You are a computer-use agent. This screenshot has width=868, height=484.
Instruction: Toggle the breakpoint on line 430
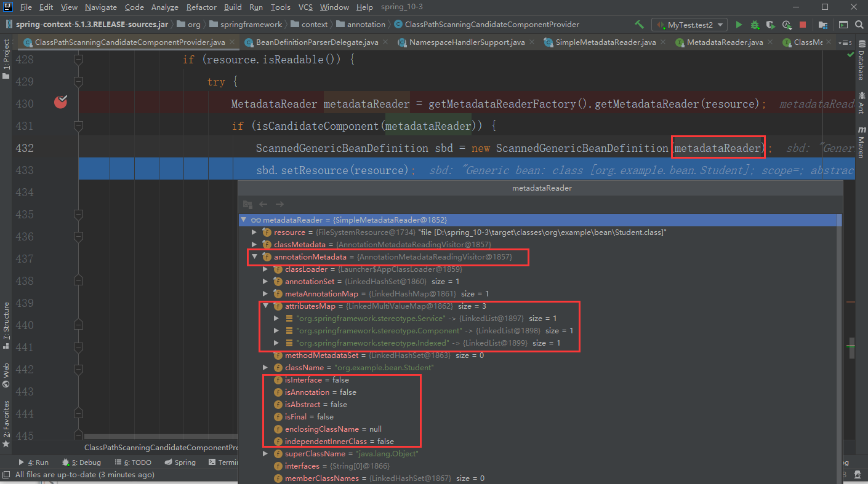[x=60, y=103]
